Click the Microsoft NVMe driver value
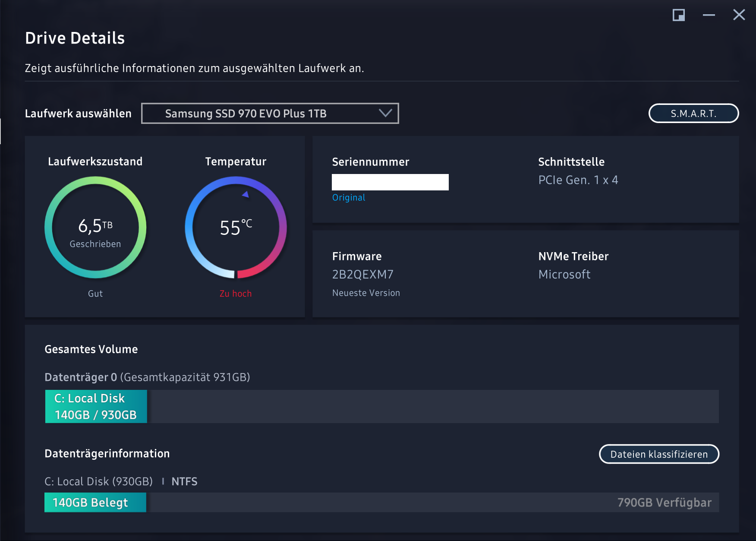Viewport: 756px width, 541px height. tap(564, 274)
